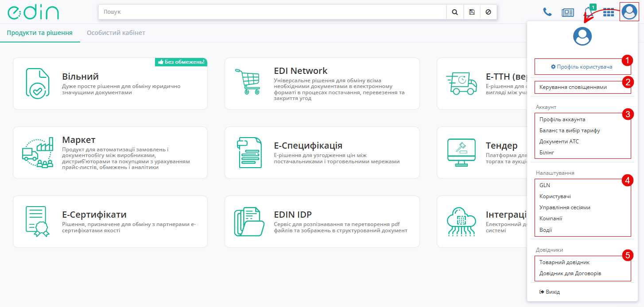Image resolution: width=644 pixels, height=307 pixels.
Task: Open the Е-Сертифікати product card
Action: [x=110, y=222]
